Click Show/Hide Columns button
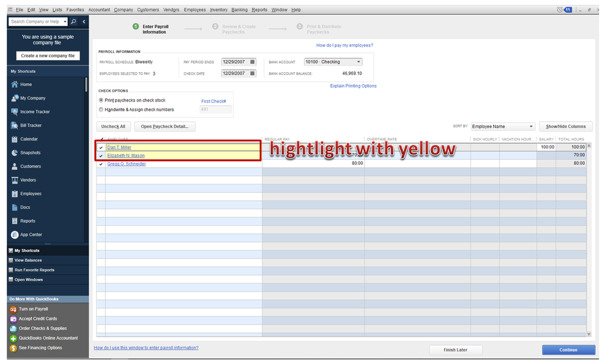Image resolution: width=611 pixels, height=364 pixels. (x=565, y=126)
